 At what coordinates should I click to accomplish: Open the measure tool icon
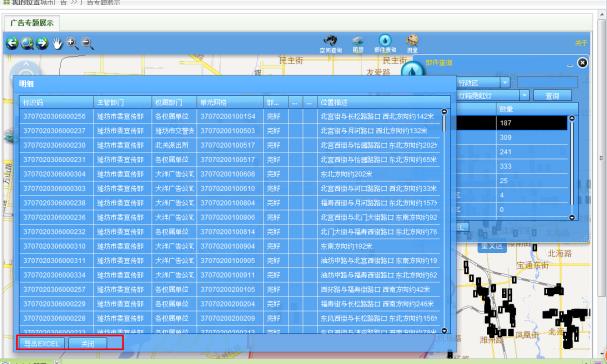tap(412, 44)
